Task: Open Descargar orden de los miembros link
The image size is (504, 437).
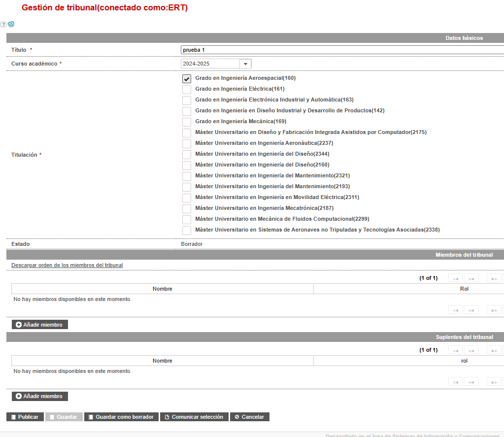Action: click(67, 265)
